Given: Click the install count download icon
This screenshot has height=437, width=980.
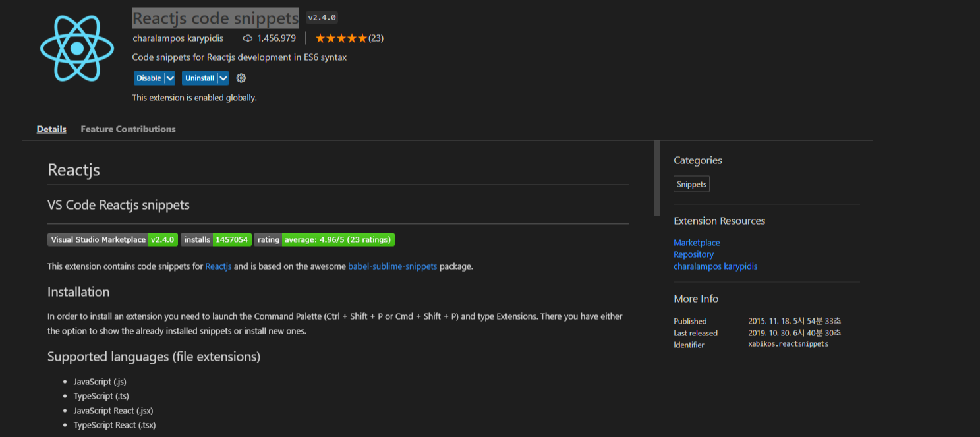Looking at the screenshot, I should [248, 38].
